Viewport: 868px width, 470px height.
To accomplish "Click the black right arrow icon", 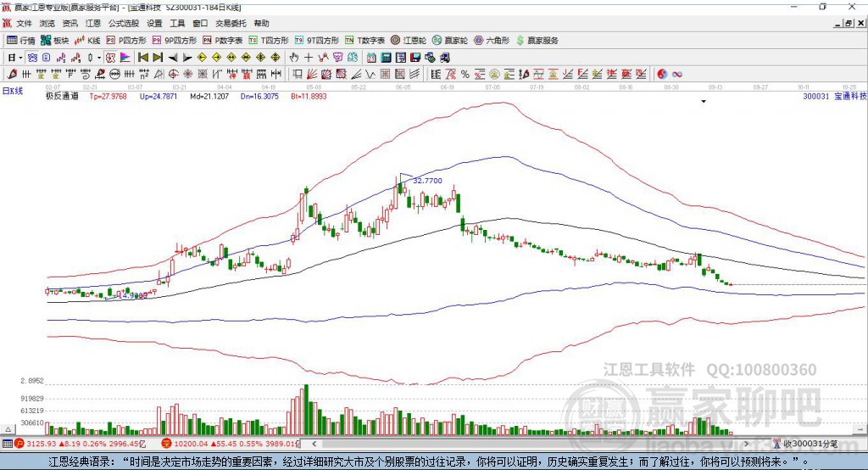I will tap(187, 58).
